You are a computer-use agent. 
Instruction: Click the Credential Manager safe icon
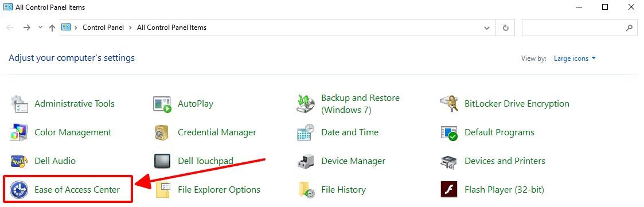[x=161, y=132]
